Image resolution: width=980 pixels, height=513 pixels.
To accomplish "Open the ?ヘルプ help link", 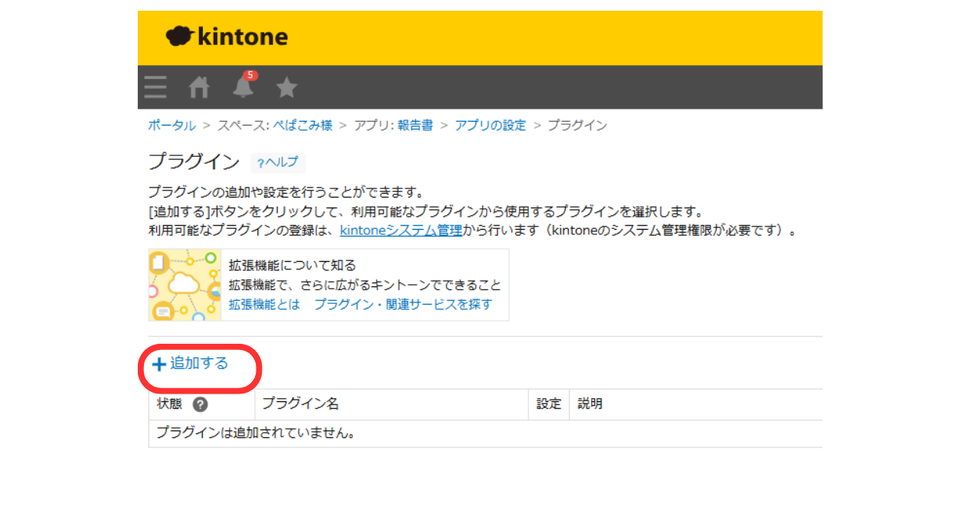I will point(277,162).
